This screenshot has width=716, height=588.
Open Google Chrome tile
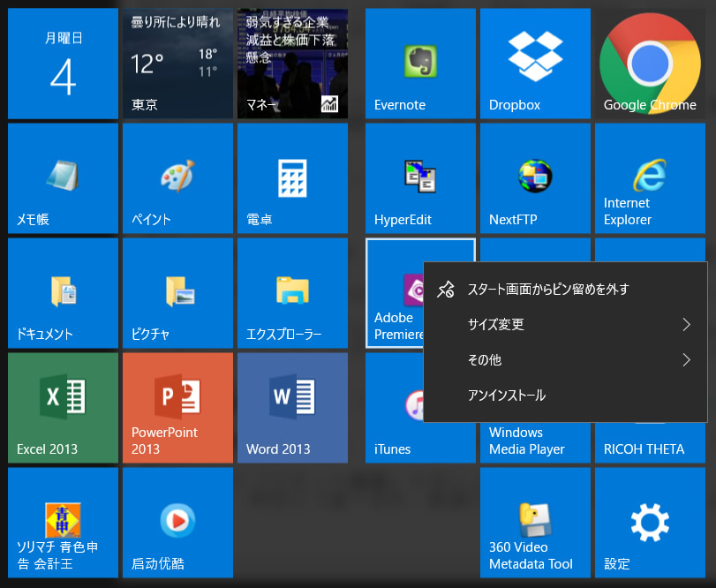(650, 64)
